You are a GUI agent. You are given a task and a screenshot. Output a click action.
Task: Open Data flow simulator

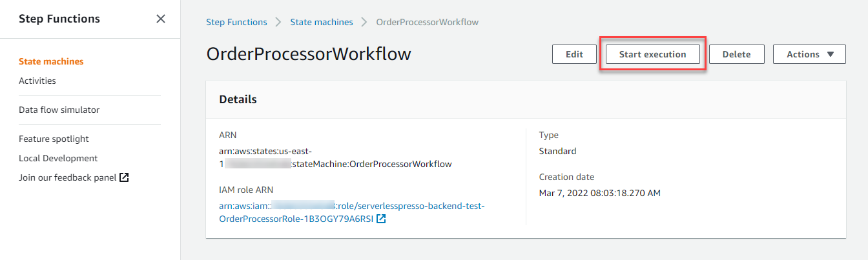point(59,110)
